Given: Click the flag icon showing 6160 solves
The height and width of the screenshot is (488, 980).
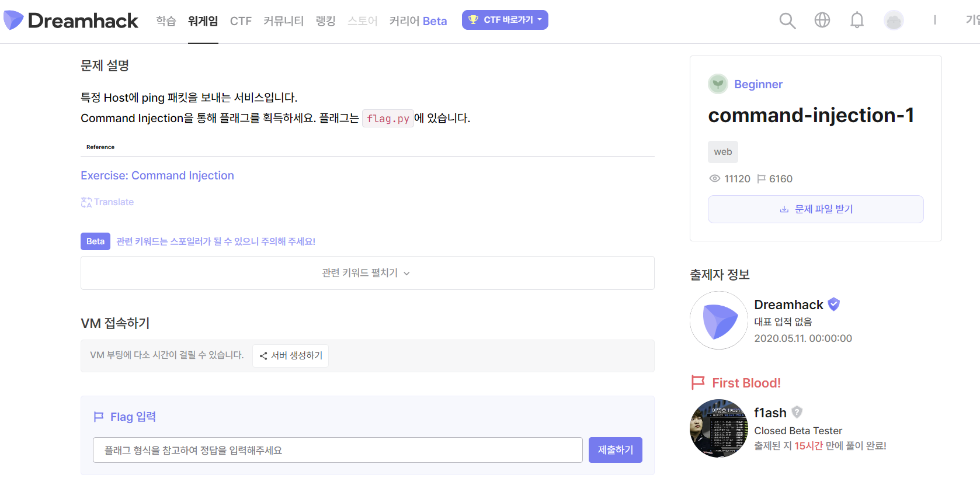Looking at the screenshot, I should pos(762,179).
